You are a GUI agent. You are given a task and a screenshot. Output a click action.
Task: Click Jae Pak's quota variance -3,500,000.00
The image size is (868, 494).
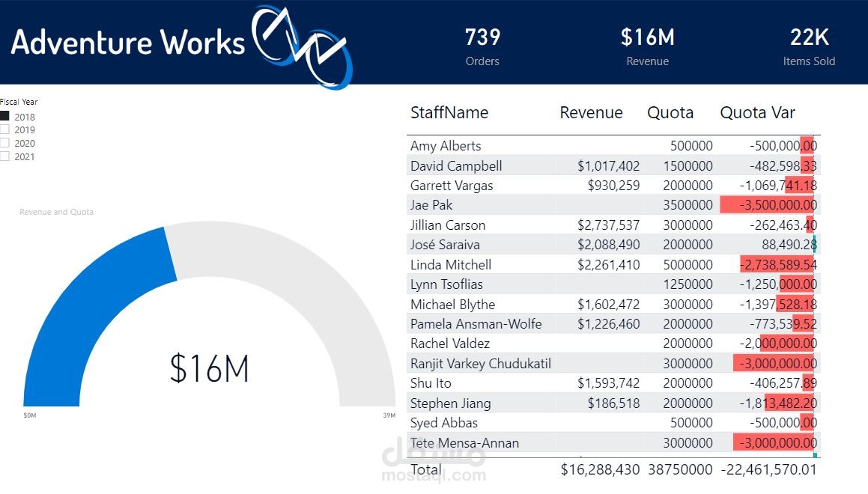[778, 204]
